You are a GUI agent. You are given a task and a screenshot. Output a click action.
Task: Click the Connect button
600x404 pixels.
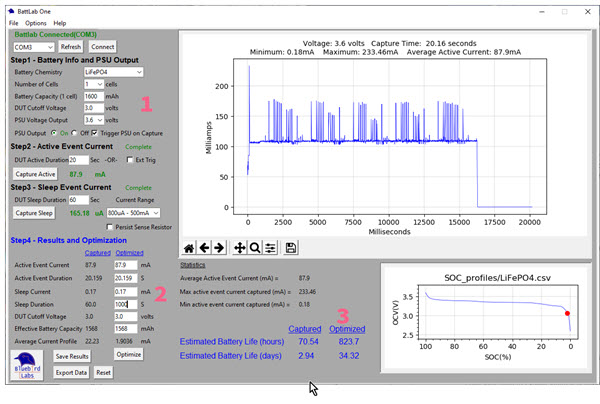click(x=103, y=47)
